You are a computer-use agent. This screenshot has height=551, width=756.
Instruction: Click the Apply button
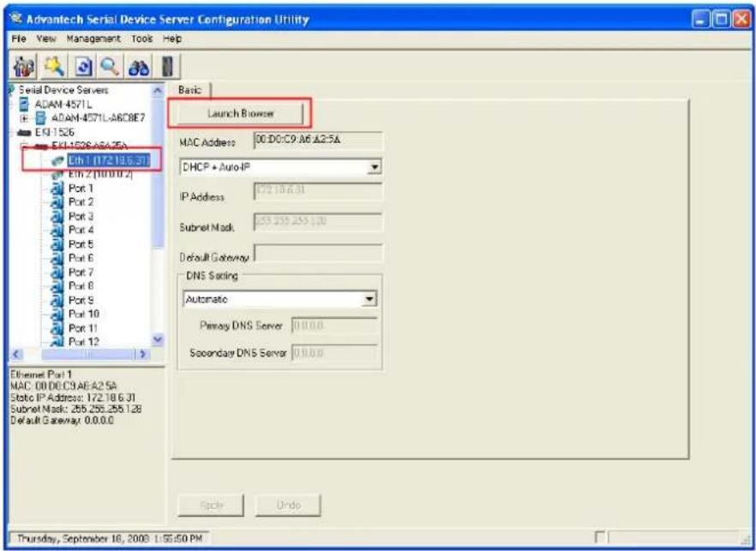coord(211,506)
